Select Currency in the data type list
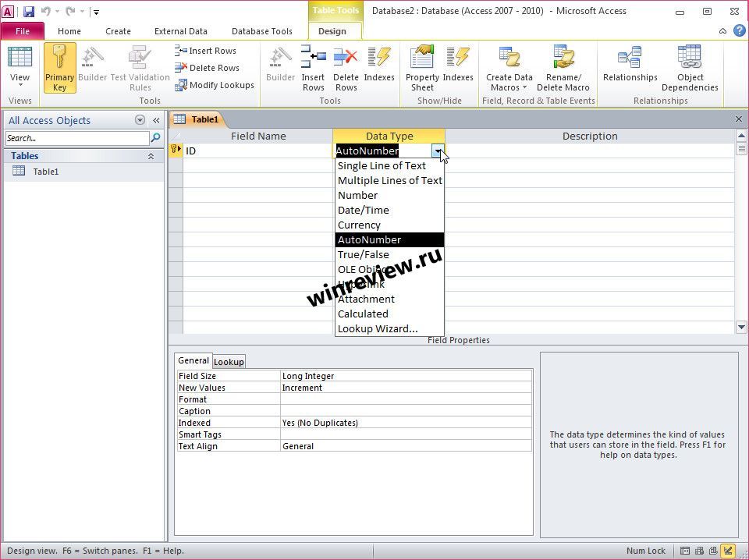The image size is (749, 560). [390, 225]
